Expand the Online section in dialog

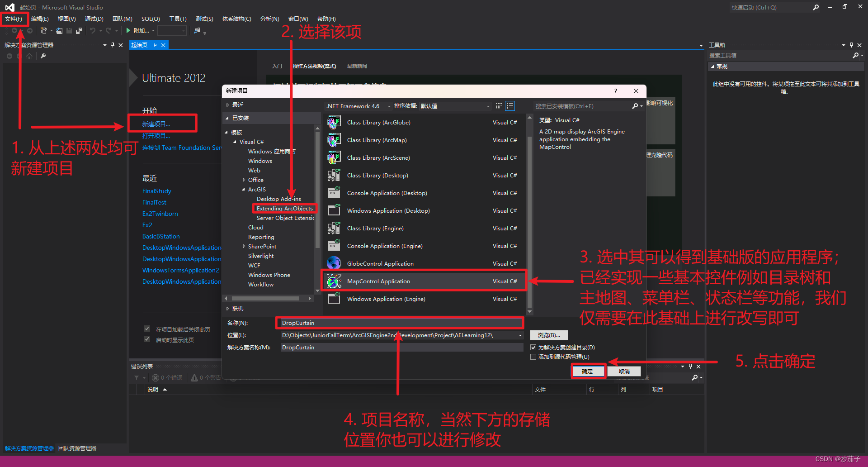pos(227,309)
